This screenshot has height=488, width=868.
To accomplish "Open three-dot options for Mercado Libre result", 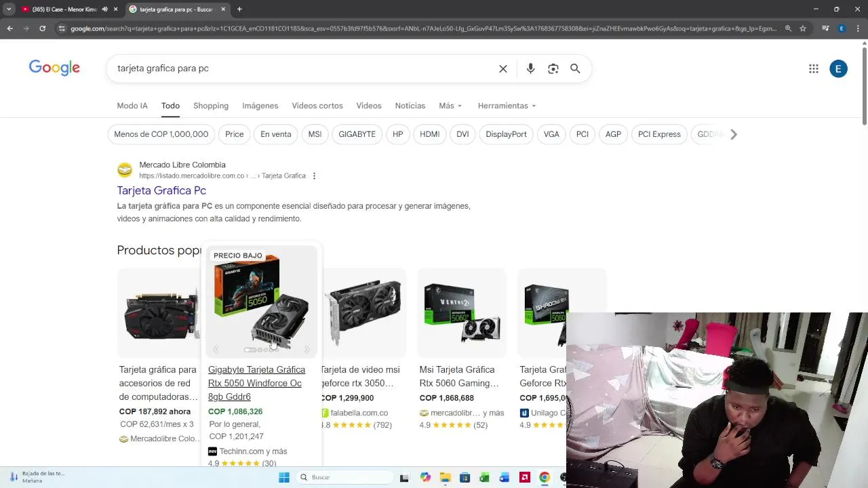I will (314, 176).
